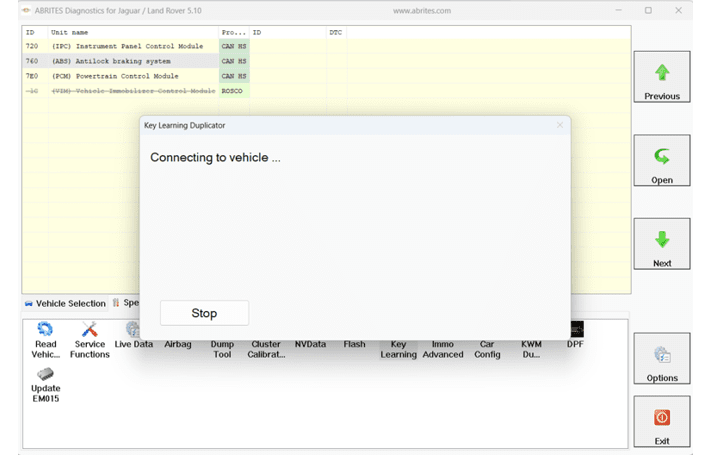Open KWM Dump function
The width and height of the screenshot is (710, 455).
tap(531, 349)
